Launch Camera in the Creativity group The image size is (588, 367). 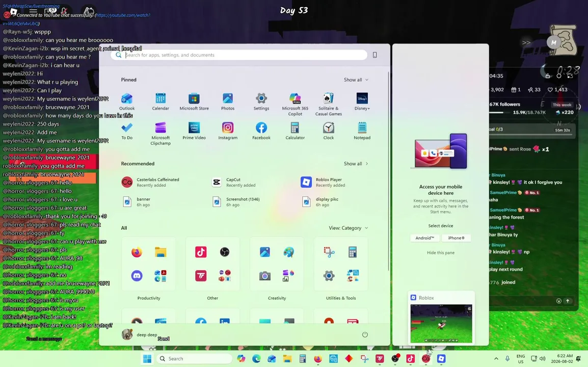[x=265, y=276]
